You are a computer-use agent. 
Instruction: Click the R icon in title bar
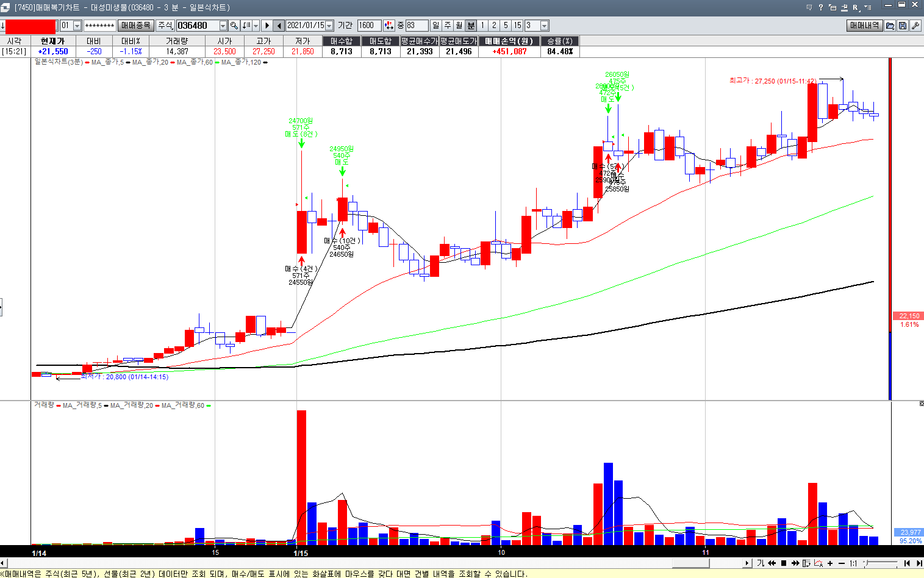coord(856,7)
